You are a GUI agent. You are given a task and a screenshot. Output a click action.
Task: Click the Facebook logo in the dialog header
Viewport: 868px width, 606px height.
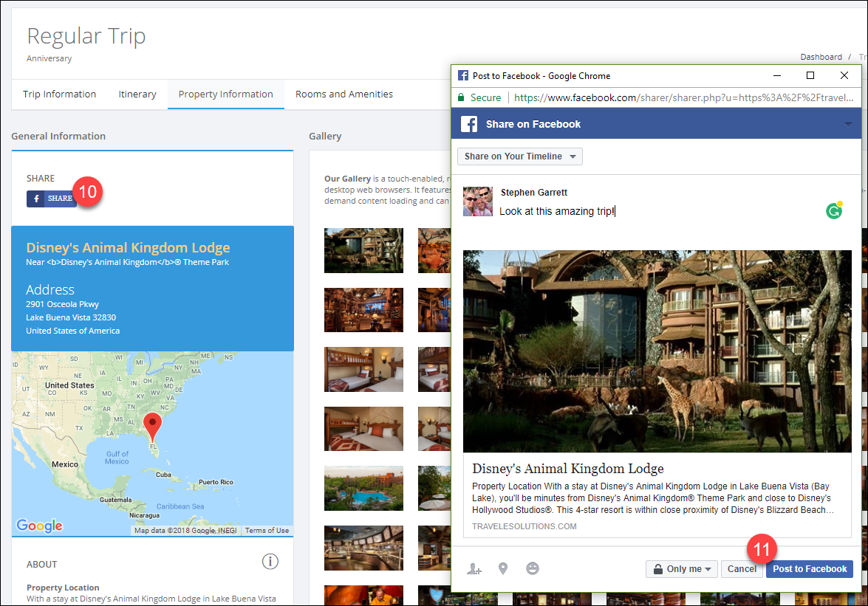point(468,123)
